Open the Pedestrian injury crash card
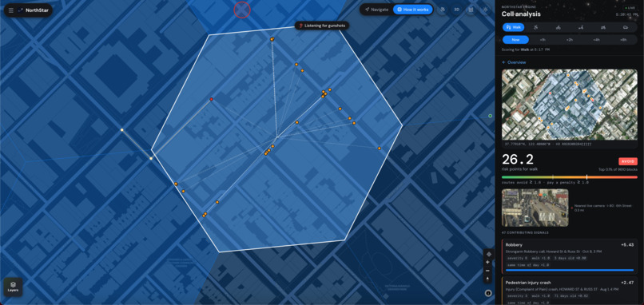 [x=569, y=291]
